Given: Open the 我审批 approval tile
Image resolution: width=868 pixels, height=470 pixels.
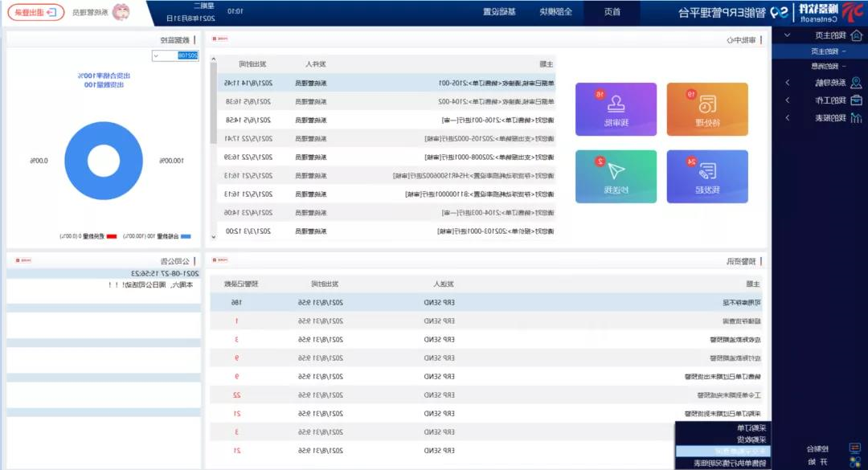Looking at the screenshot, I should pyautogui.click(x=616, y=109).
